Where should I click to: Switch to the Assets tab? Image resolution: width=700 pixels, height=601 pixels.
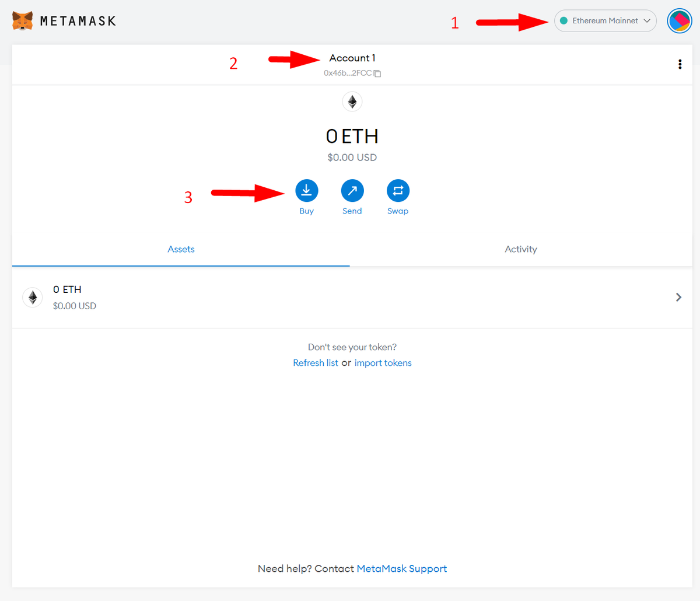tap(181, 249)
